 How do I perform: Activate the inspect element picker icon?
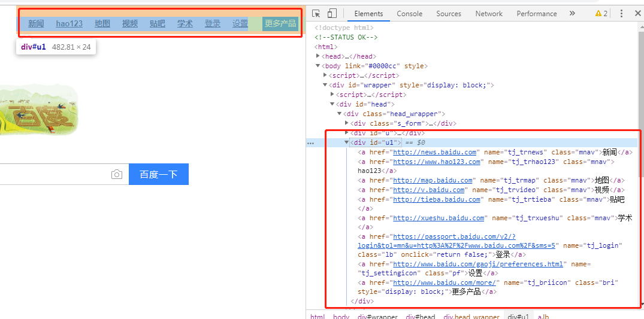[x=316, y=14]
